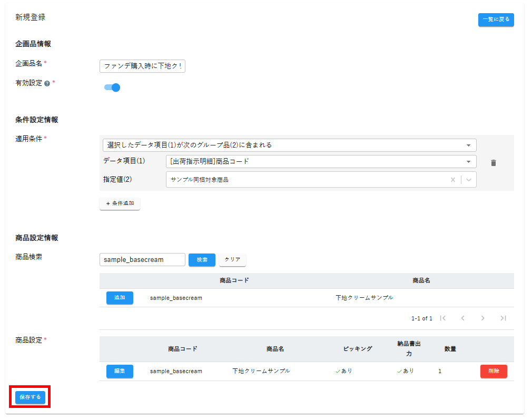
Task: Click the help icon next to 有効設定
Action: click(47, 84)
